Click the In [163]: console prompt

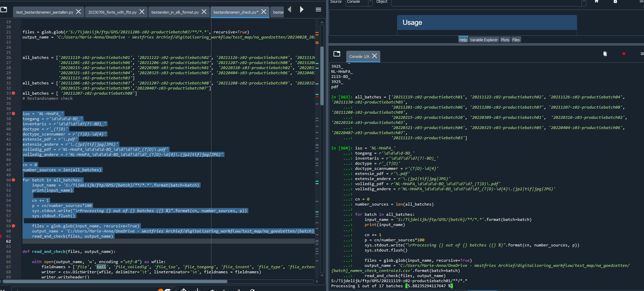[342, 97]
